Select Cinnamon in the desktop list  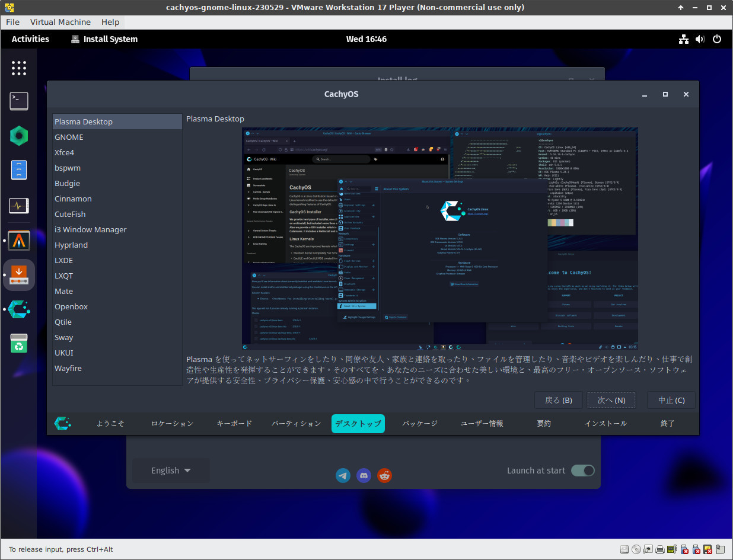click(x=117, y=199)
